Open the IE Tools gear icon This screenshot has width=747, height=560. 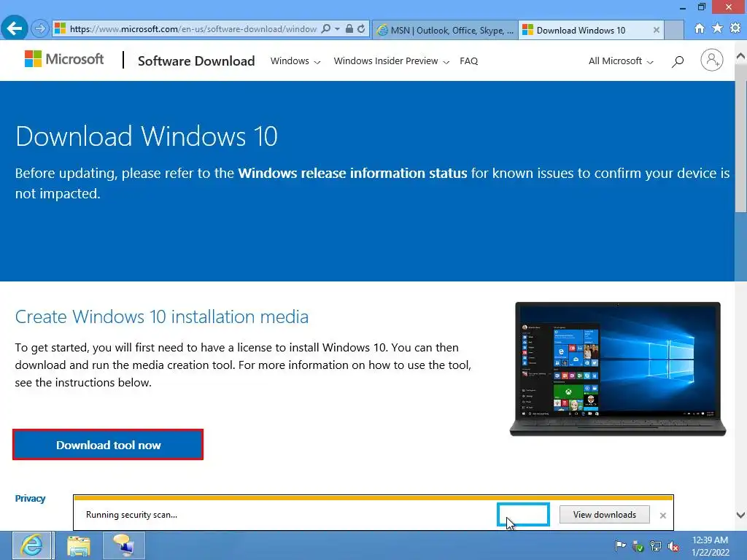(735, 28)
